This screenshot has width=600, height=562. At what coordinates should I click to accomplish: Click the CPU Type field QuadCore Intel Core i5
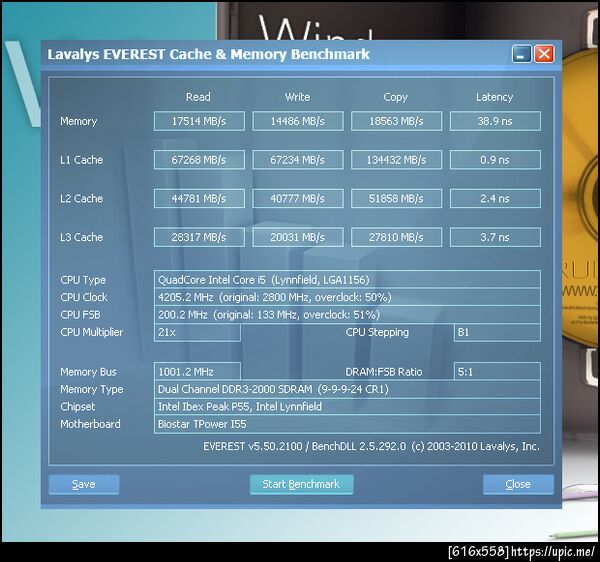click(347, 280)
